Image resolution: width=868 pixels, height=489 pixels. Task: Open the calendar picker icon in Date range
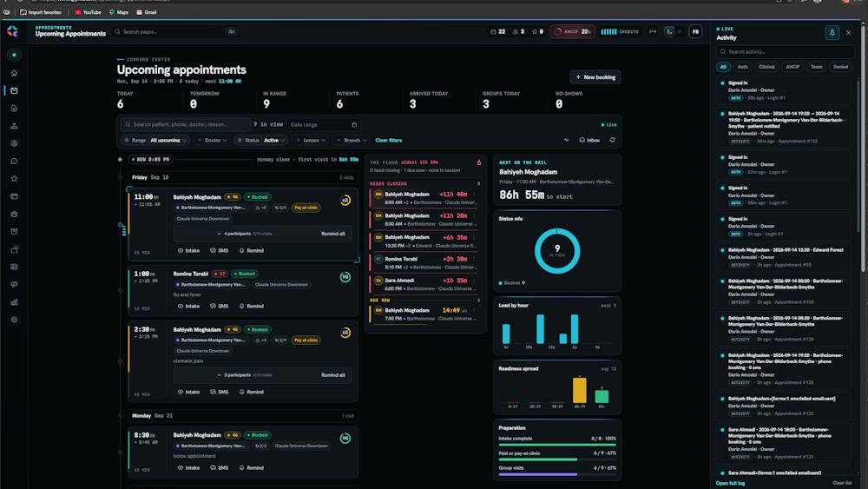coord(354,124)
